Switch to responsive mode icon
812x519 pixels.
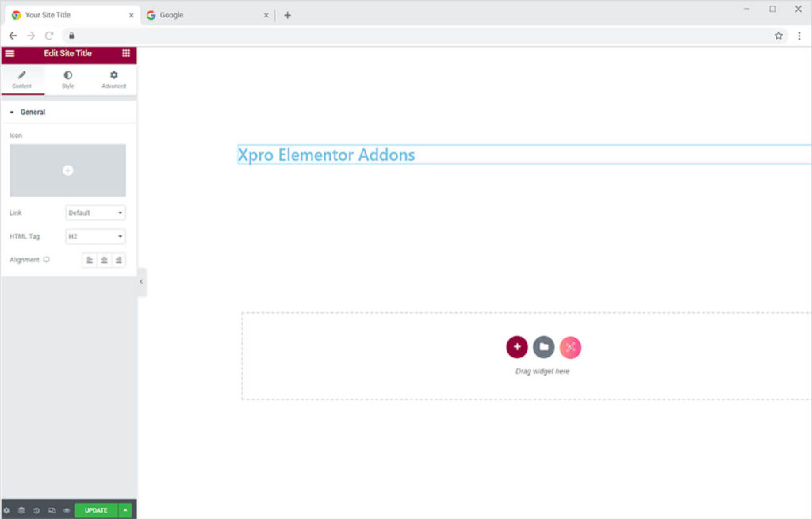pyautogui.click(x=52, y=510)
